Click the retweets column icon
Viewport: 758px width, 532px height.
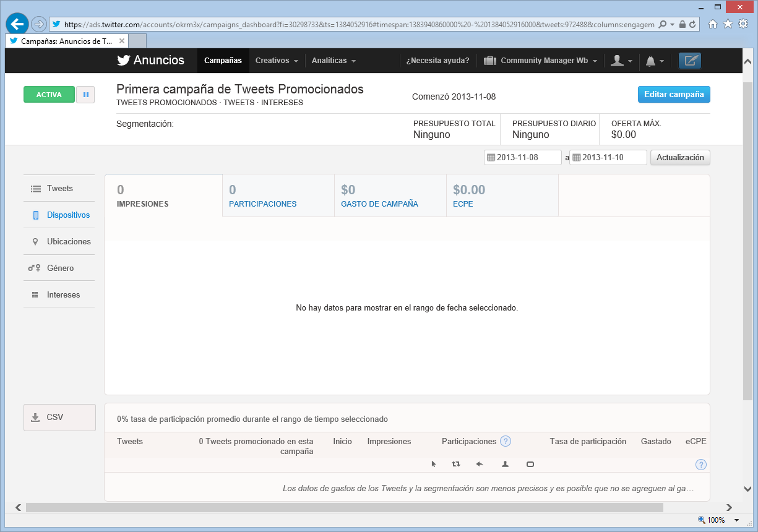pyautogui.click(x=456, y=464)
